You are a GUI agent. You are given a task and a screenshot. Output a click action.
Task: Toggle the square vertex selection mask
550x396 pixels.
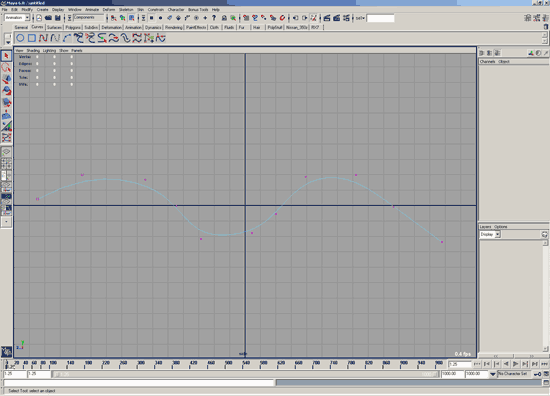152,18
